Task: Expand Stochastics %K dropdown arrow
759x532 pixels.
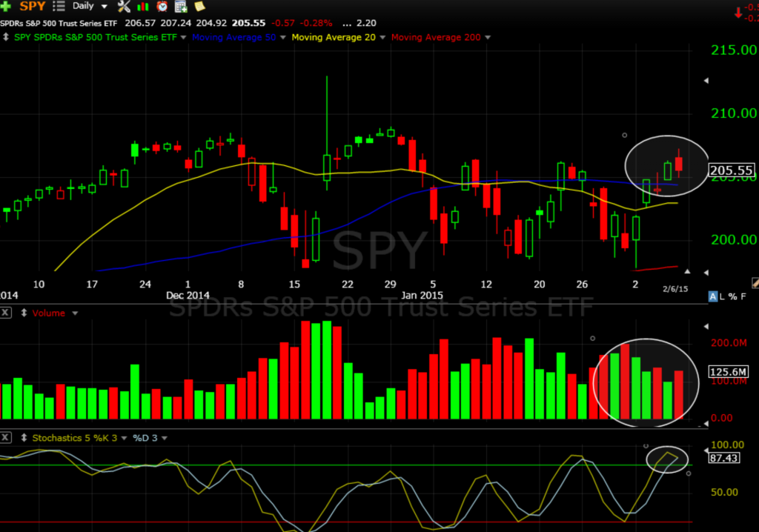Action: pyautogui.click(x=124, y=438)
